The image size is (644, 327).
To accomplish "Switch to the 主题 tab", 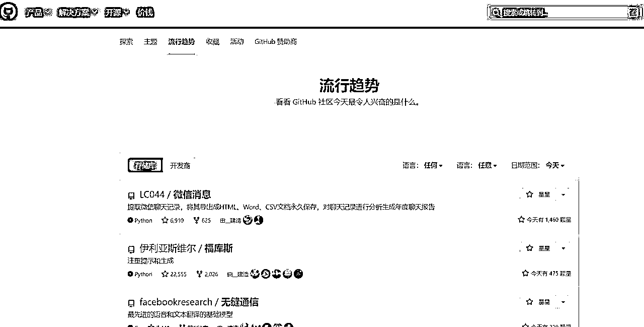I will click(x=150, y=42).
